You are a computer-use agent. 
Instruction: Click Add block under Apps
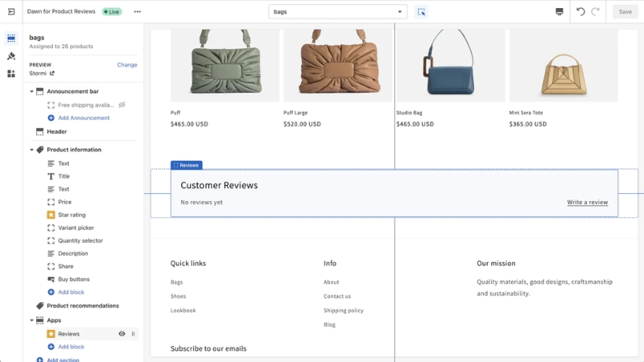[x=71, y=347]
